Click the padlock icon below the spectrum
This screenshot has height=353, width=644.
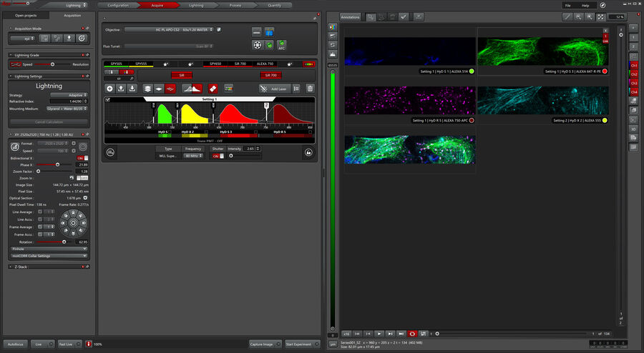[308, 152]
